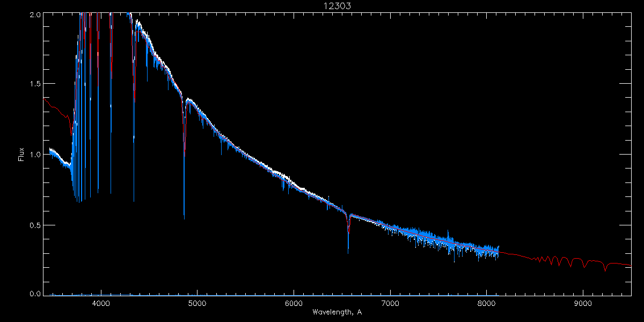Click the 1.0 flux tick label

click(34, 155)
